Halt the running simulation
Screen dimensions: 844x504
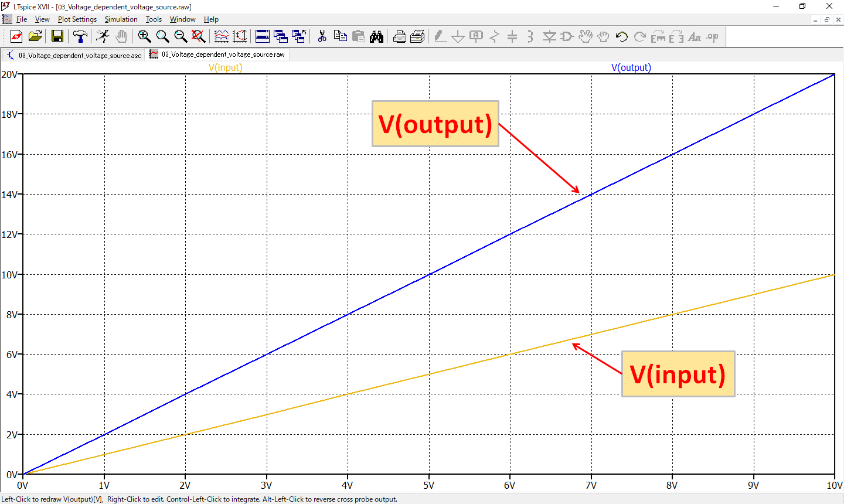pyautogui.click(x=121, y=36)
